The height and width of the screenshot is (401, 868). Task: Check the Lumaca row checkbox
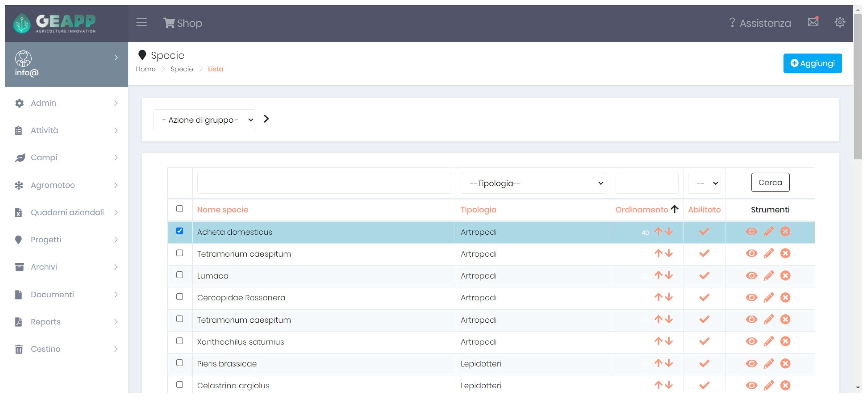click(179, 275)
